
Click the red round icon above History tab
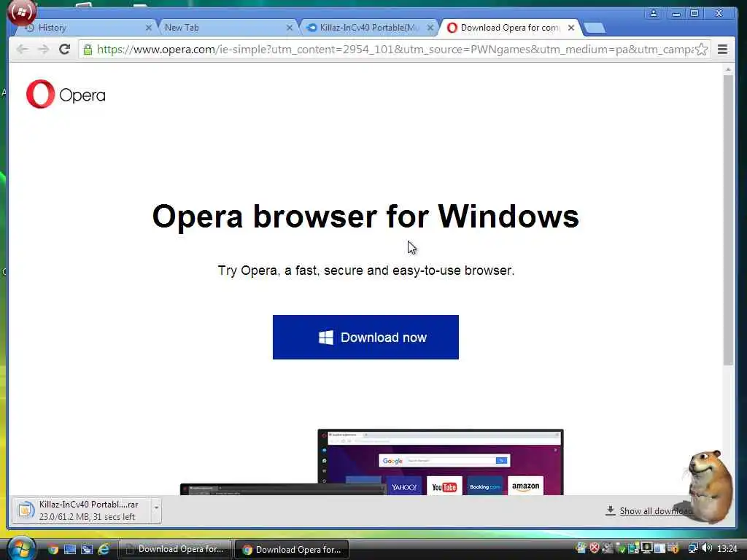tap(21, 12)
